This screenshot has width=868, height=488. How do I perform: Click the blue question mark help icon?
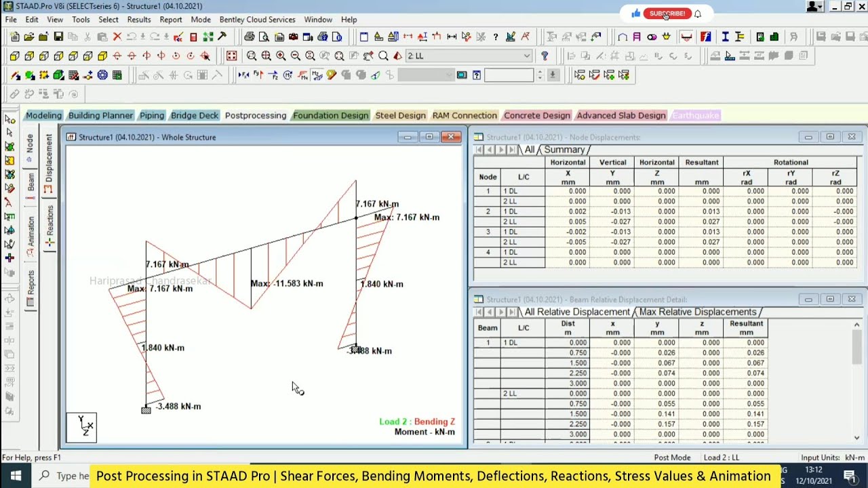(x=545, y=56)
